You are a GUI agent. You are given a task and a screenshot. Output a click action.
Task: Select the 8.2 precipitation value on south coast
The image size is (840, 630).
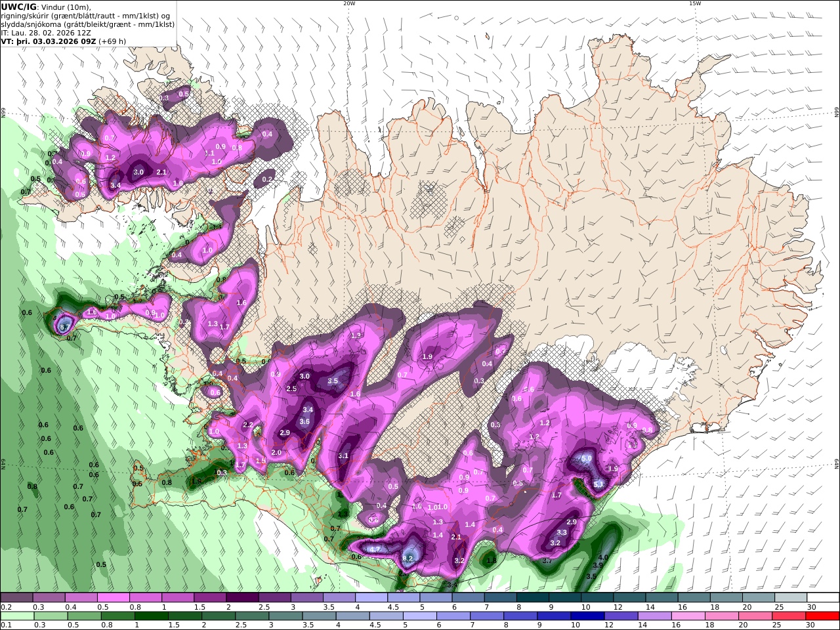pos(408,558)
